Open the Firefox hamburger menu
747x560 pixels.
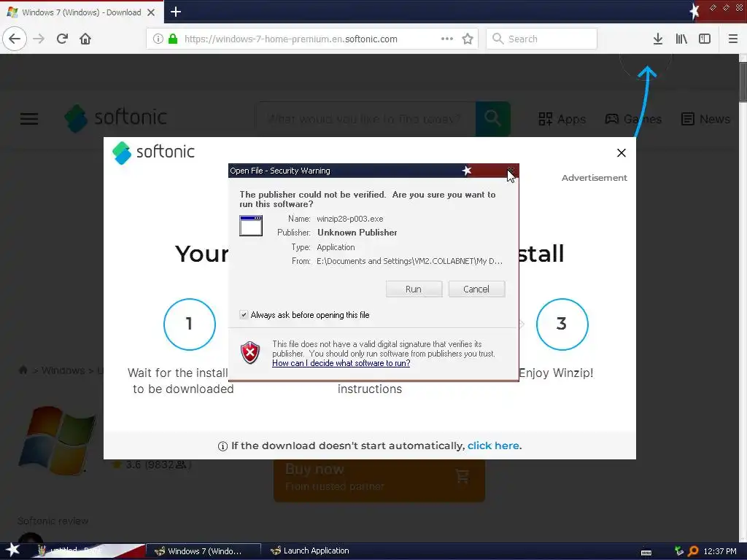tap(732, 39)
